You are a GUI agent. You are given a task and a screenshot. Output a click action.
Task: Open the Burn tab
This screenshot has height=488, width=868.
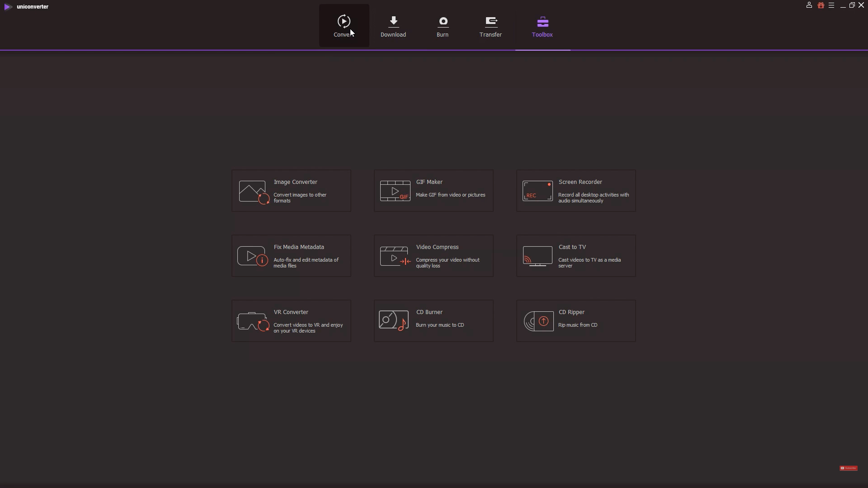click(443, 26)
